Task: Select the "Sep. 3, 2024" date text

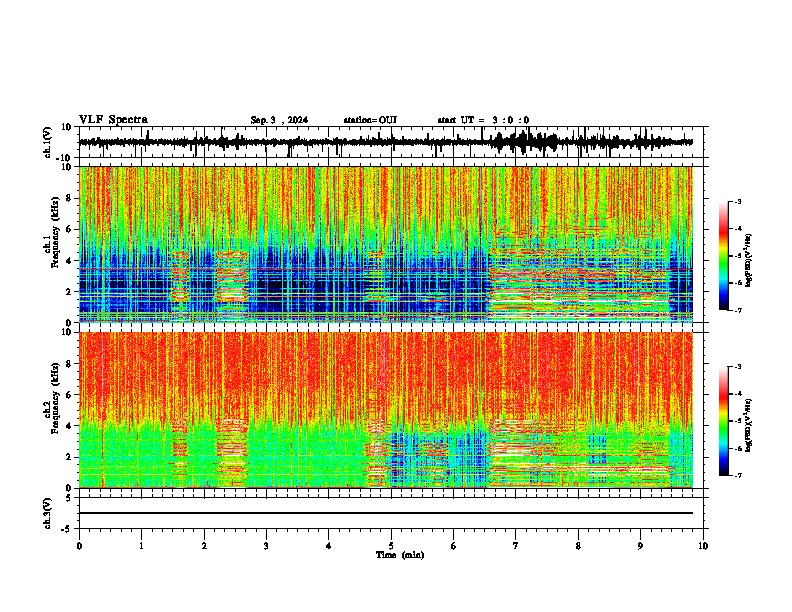Action: click(279, 120)
